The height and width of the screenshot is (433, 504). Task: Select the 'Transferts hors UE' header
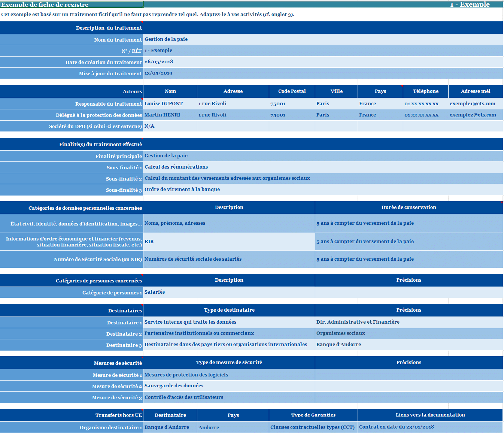[72, 415]
